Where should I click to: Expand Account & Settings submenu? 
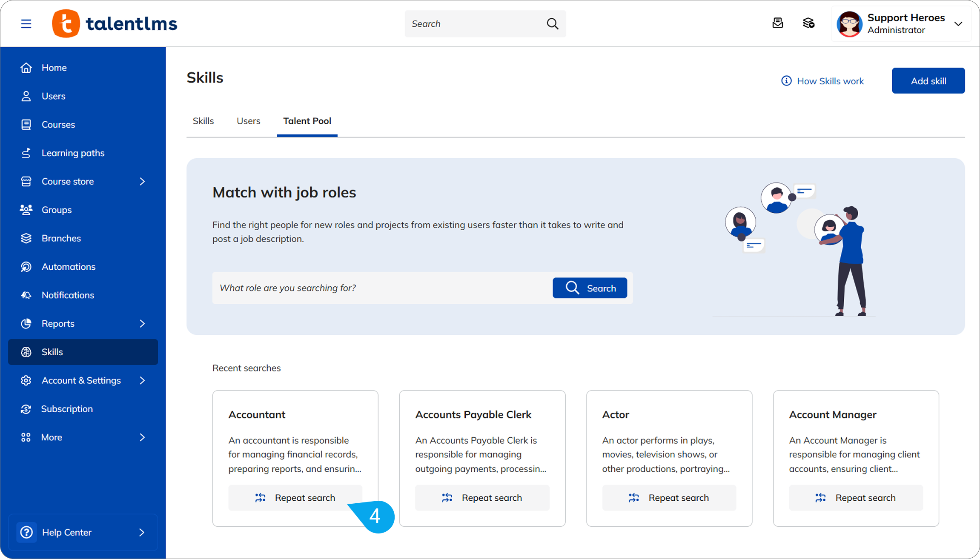[142, 380]
